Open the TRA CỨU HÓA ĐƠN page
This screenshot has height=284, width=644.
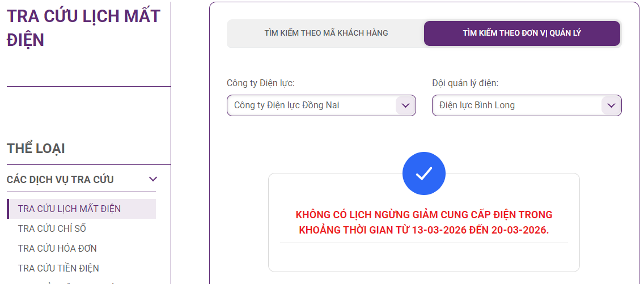click(x=57, y=248)
